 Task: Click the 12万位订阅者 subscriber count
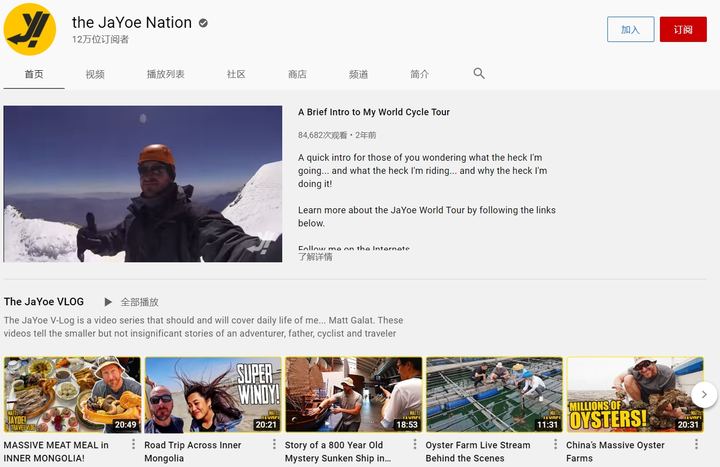[x=101, y=39]
